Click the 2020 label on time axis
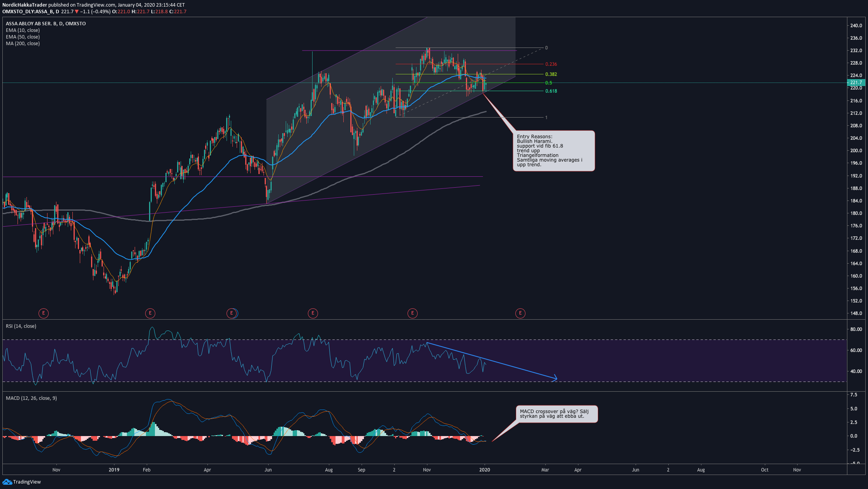Viewport: 868px width, 489px height. pos(485,470)
